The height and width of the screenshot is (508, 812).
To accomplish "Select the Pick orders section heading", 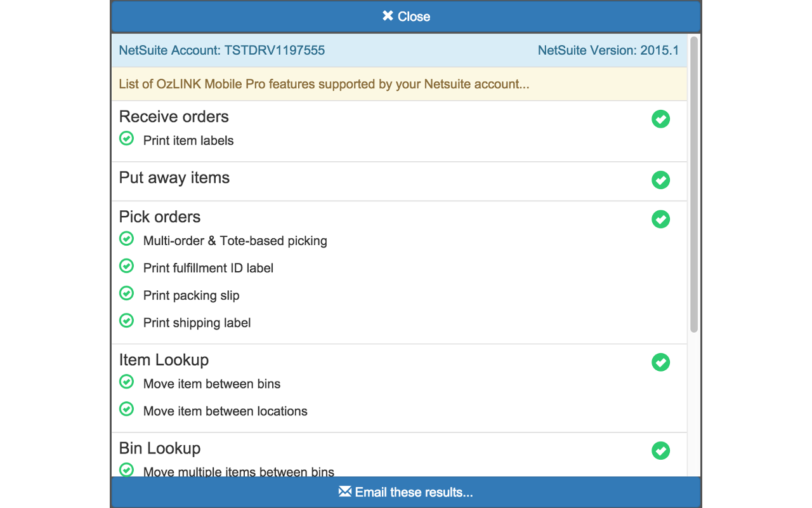I will (x=160, y=217).
